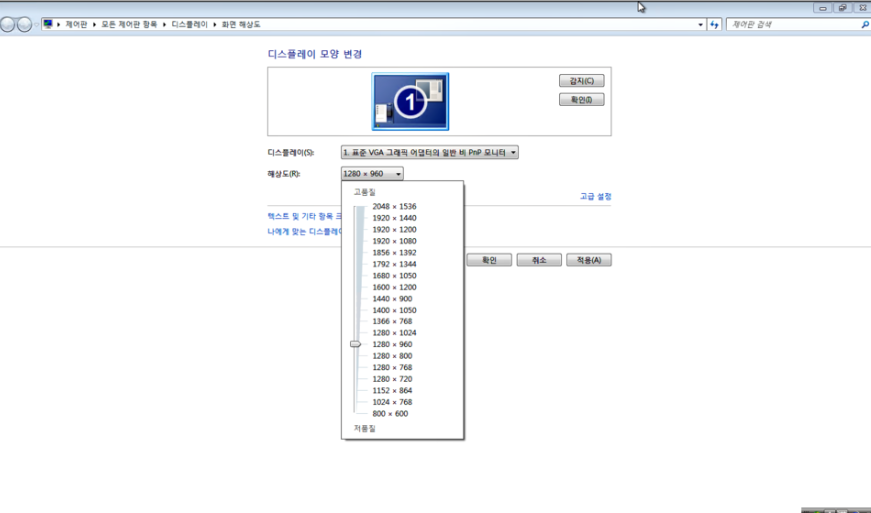Open the address bar history dropdown arrow
The image size is (871, 513).
700,24
